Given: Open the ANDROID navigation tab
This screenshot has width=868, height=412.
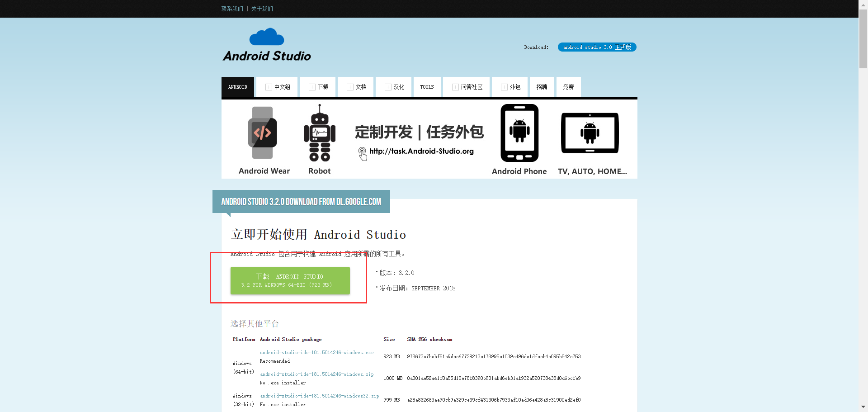Looking at the screenshot, I should pyautogui.click(x=238, y=87).
